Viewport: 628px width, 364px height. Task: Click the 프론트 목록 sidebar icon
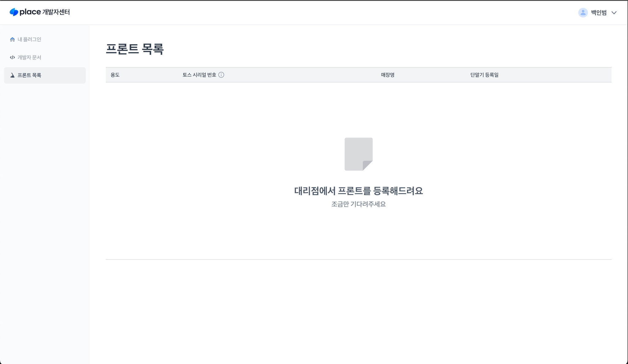(x=12, y=75)
